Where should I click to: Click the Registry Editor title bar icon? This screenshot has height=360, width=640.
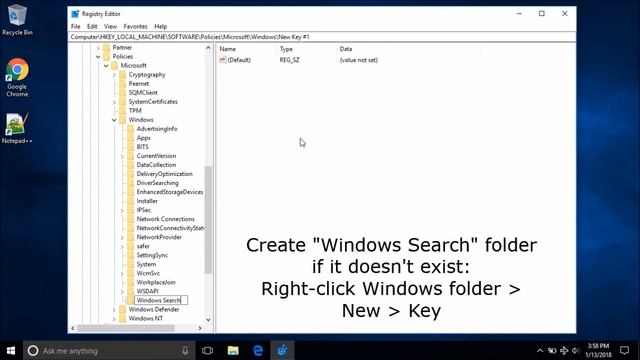[75, 14]
